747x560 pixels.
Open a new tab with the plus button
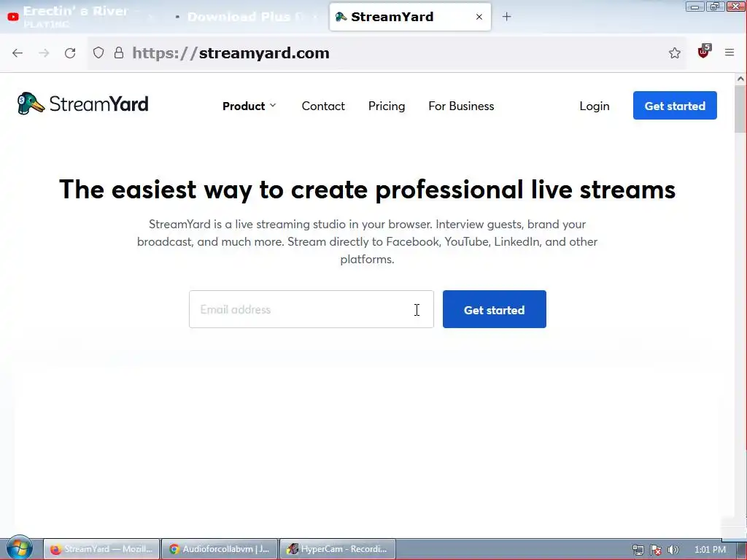click(506, 17)
